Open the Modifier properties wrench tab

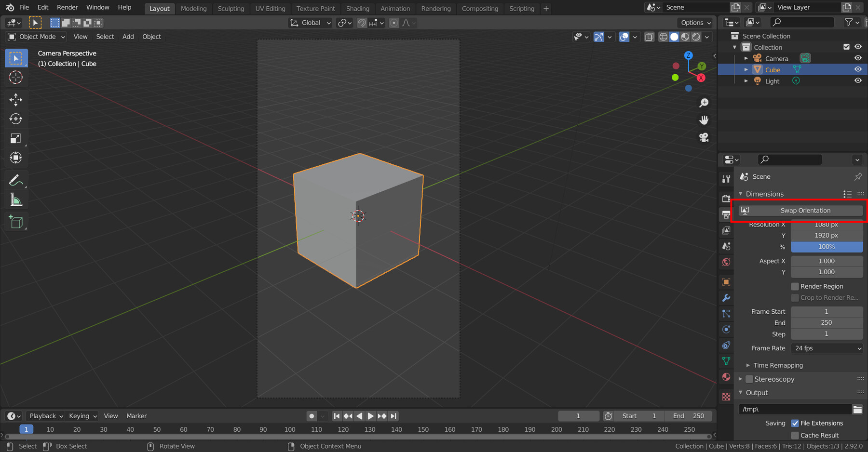726,298
